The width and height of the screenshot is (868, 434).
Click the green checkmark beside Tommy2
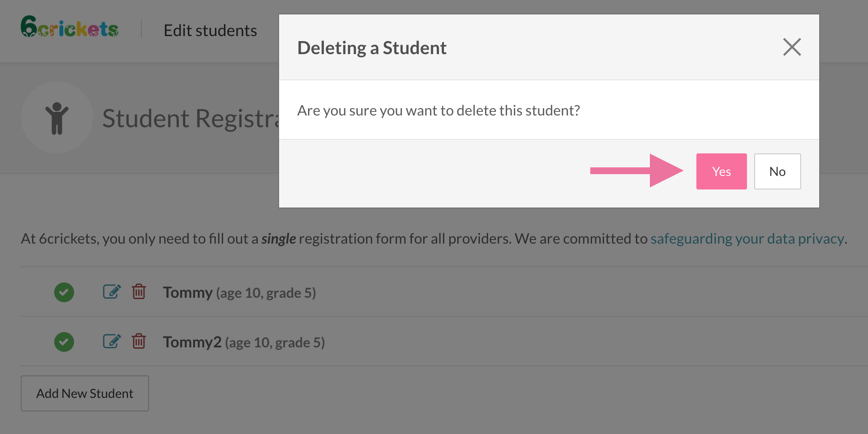point(64,342)
